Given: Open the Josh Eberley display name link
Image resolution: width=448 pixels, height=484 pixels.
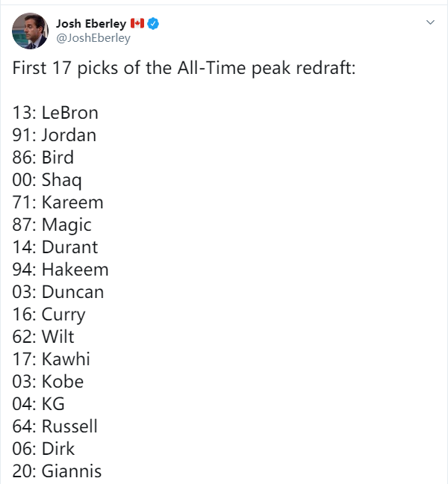Looking at the screenshot, I should pyautogui.click(x=91, y=23).
